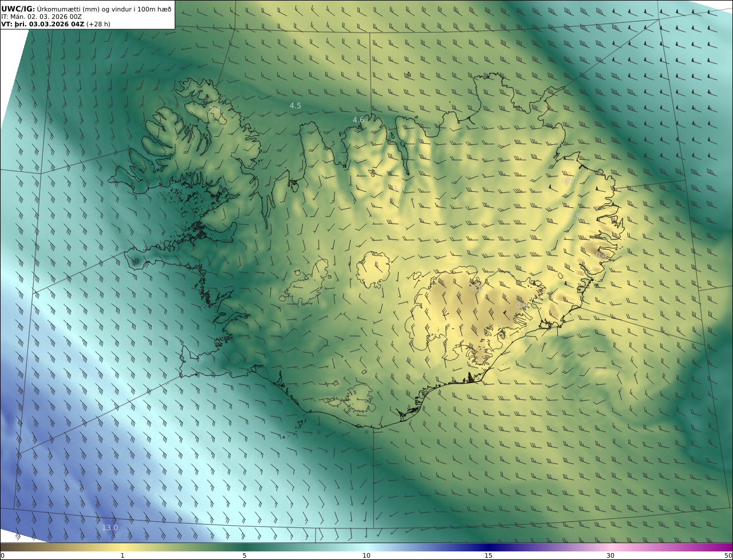Screen dimensions: 733x560
Task: Click the "4.5" precipitation value label
Action: 295,106
